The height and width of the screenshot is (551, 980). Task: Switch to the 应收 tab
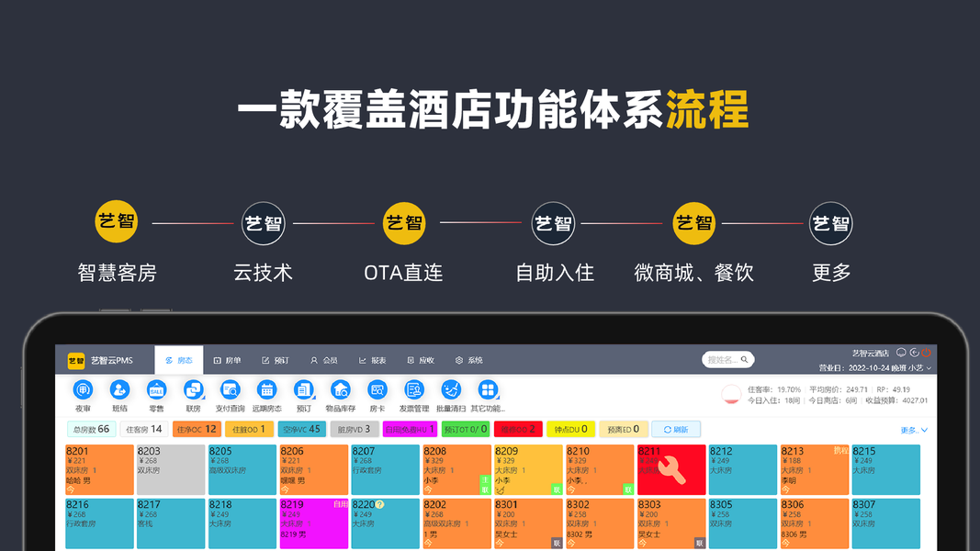click(x=421, y=361)
